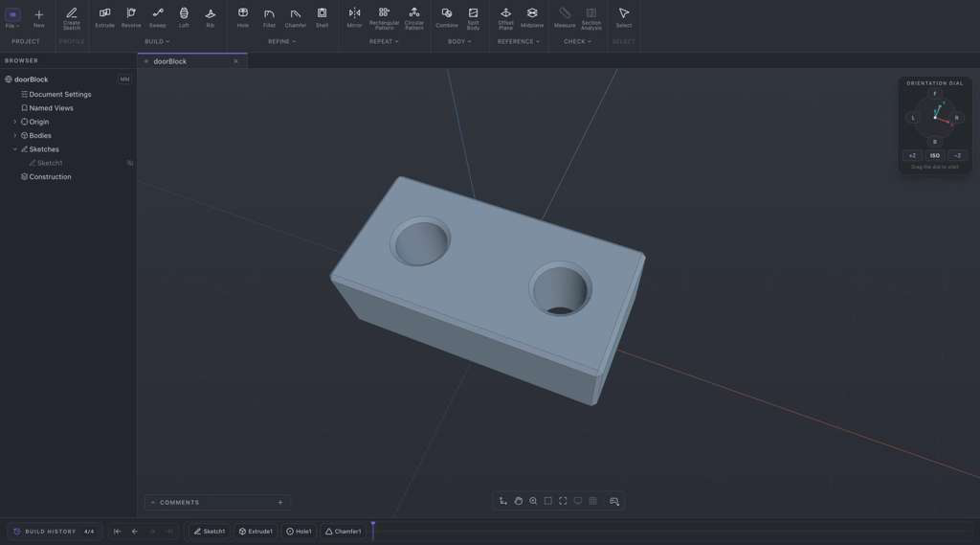Toggle the grid icon in view toolbar
The image size is (980, 545).
[593, 501]
